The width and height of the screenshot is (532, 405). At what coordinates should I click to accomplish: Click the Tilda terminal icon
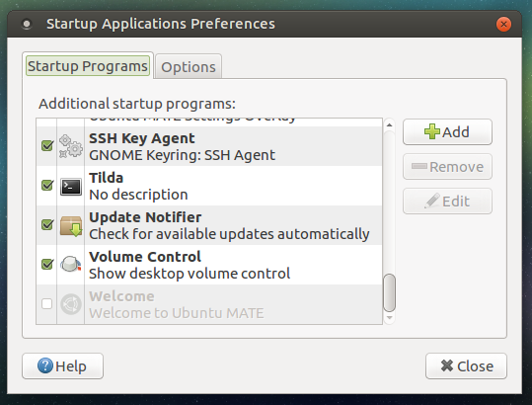[x=71, y=187]
